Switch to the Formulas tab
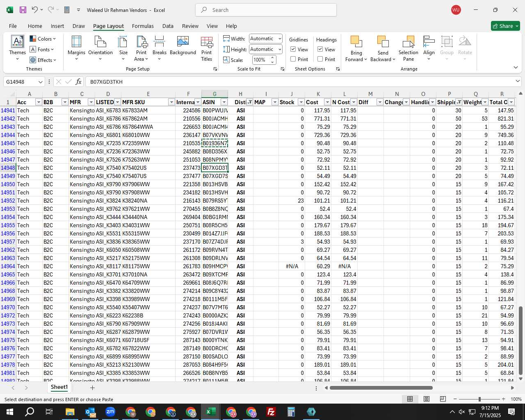Image resolution: width=525 pixels, height=420 pixels. pos(143,26)
